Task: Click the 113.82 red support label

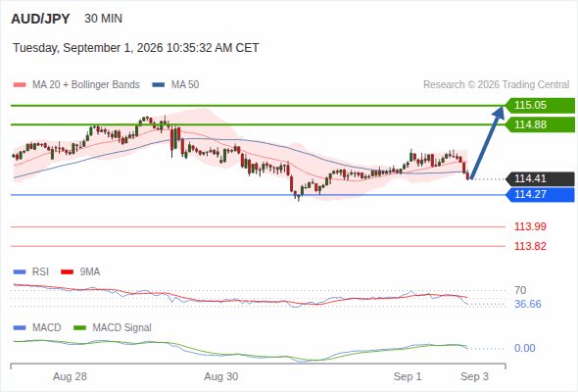Action: click(530, 246)
